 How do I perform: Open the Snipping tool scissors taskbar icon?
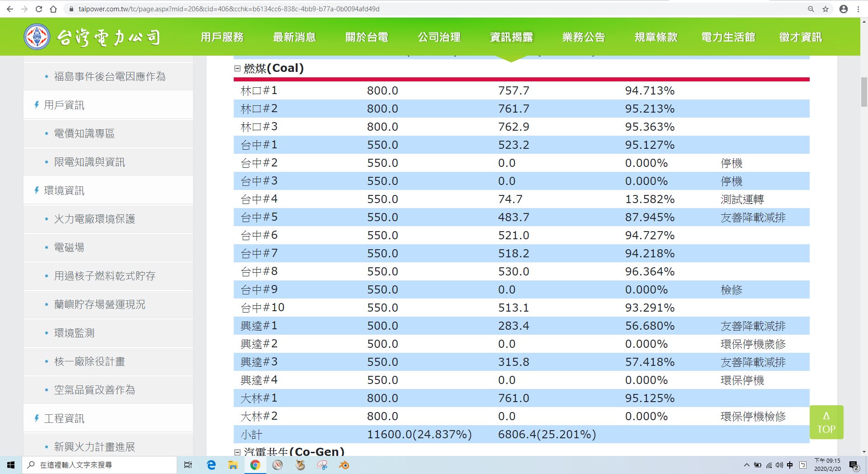tap(322, 465)
